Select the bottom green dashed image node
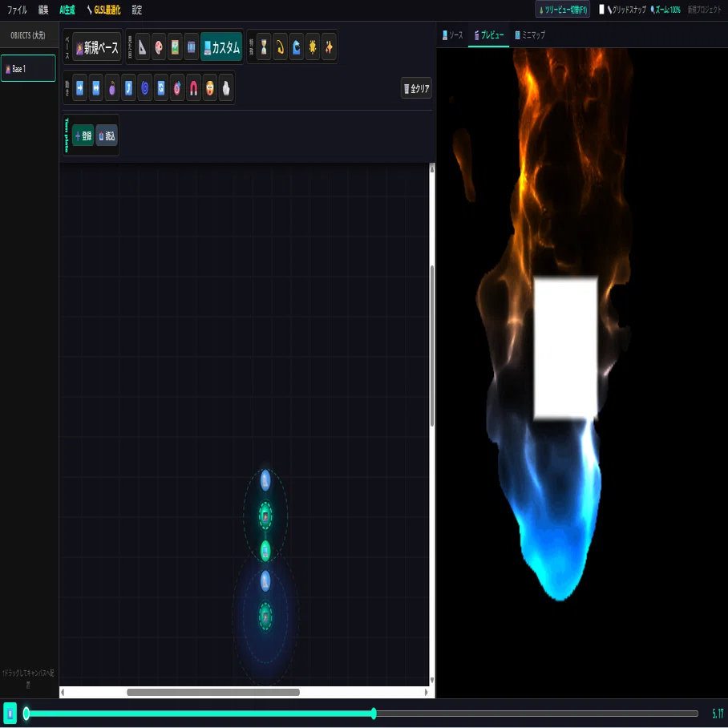Image resolution: width=728 pixels, height=728 pixels. click(265, 617)
